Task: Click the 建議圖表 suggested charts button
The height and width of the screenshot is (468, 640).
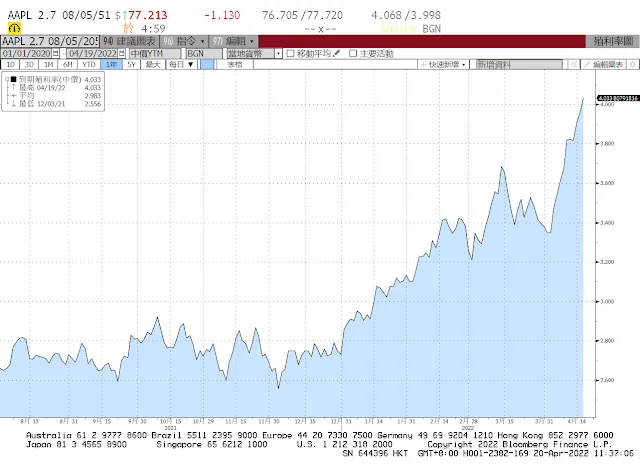Action: click(x=129, y=41)
